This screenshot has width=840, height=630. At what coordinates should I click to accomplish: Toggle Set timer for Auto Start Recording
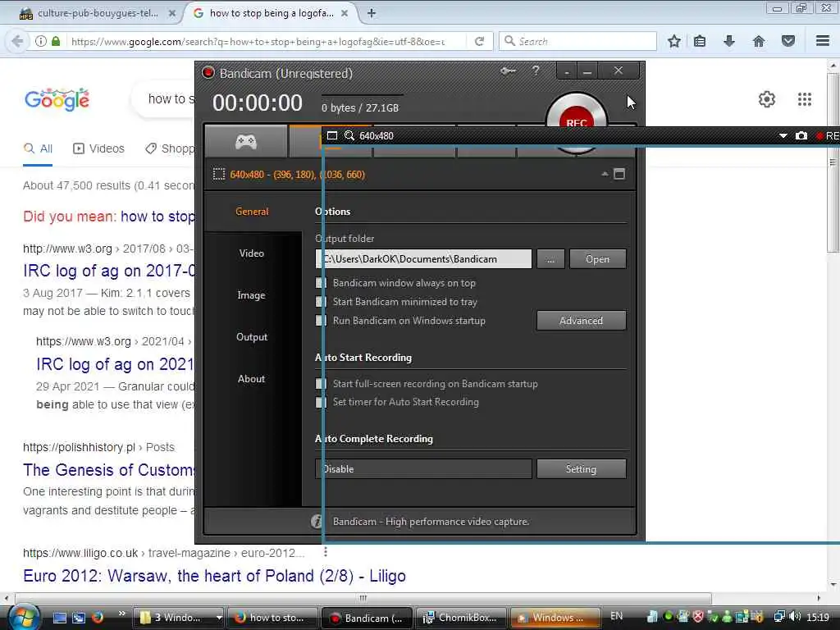click(x=321, y=402)
